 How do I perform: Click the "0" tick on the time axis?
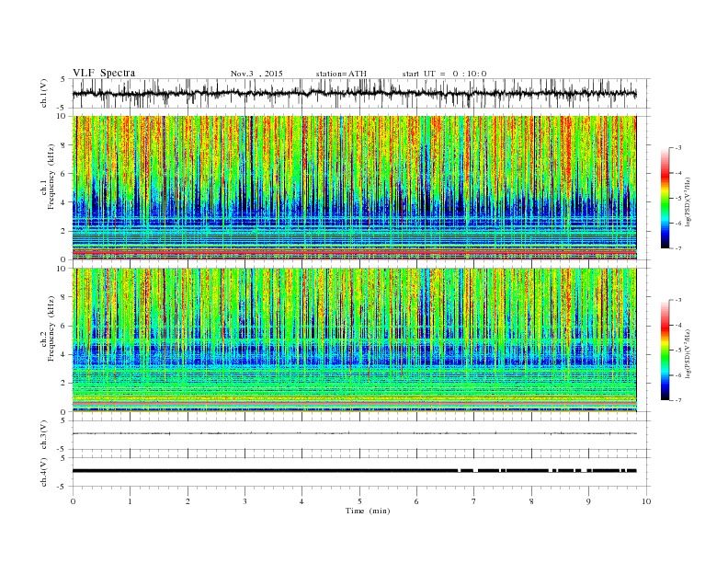click(73, 501)
